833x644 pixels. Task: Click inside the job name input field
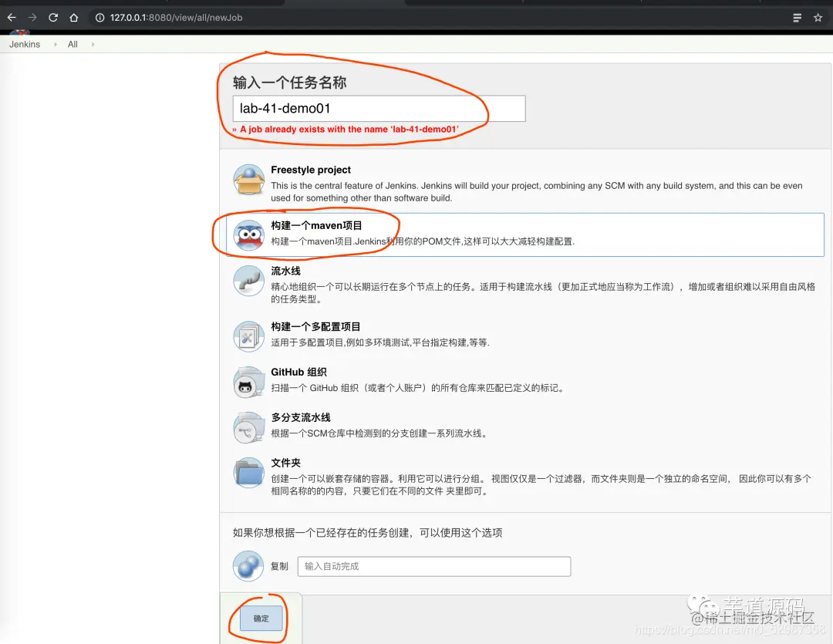pyautogui.click(x=378, y=108)
